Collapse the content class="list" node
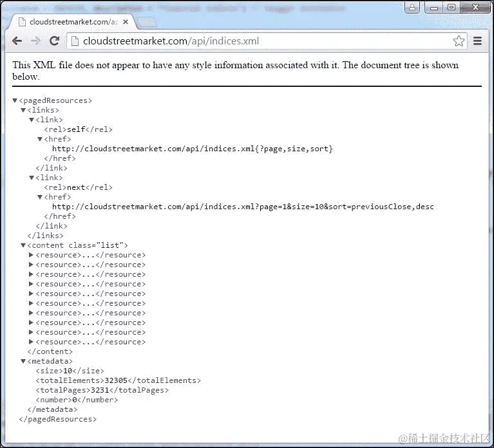Viewport: 494px width, 448px height. [x=23, y=245]
